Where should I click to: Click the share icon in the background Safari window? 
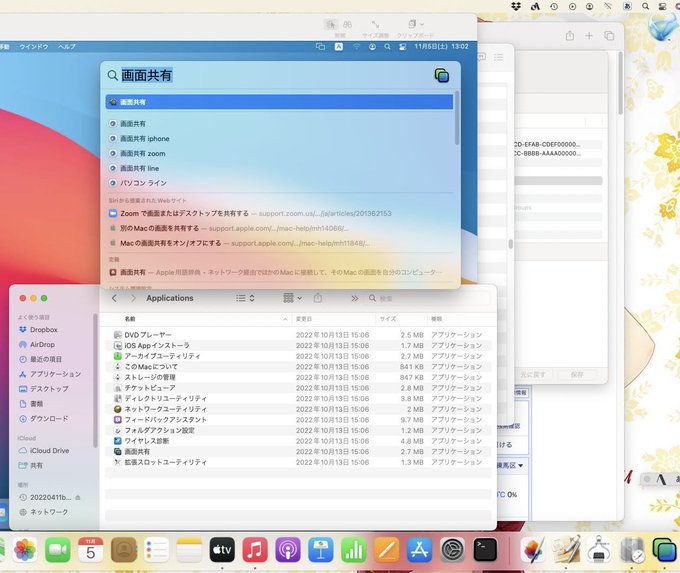coord(570,36)
